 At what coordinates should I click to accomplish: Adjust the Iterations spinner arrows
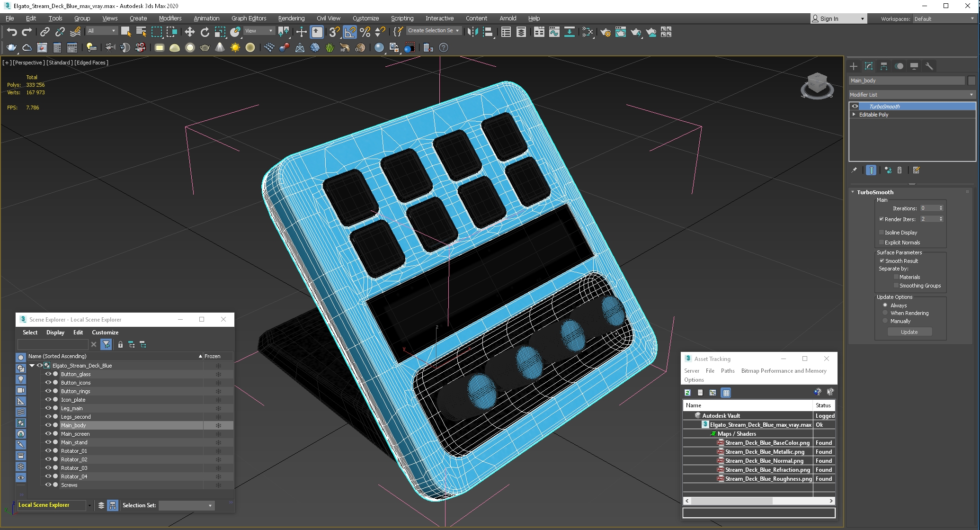pyautogui.click(x=941, y=208)
